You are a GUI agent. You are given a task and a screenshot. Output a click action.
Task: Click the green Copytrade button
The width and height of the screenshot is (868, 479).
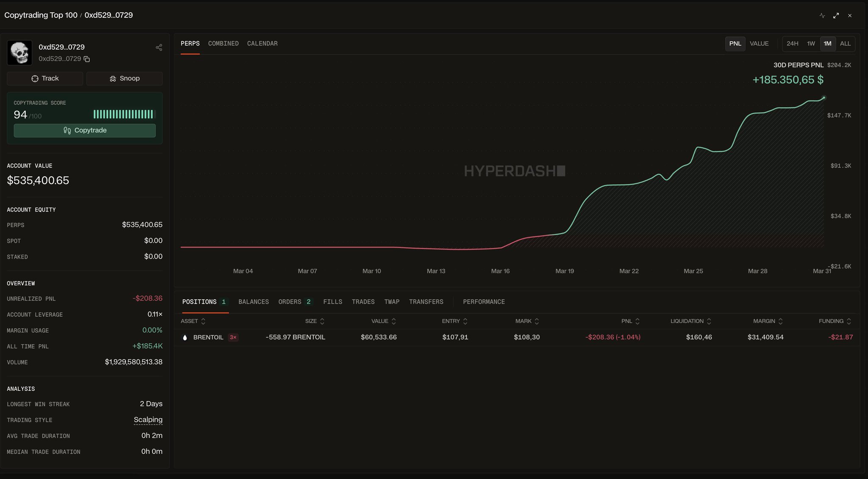pos(85,131)
